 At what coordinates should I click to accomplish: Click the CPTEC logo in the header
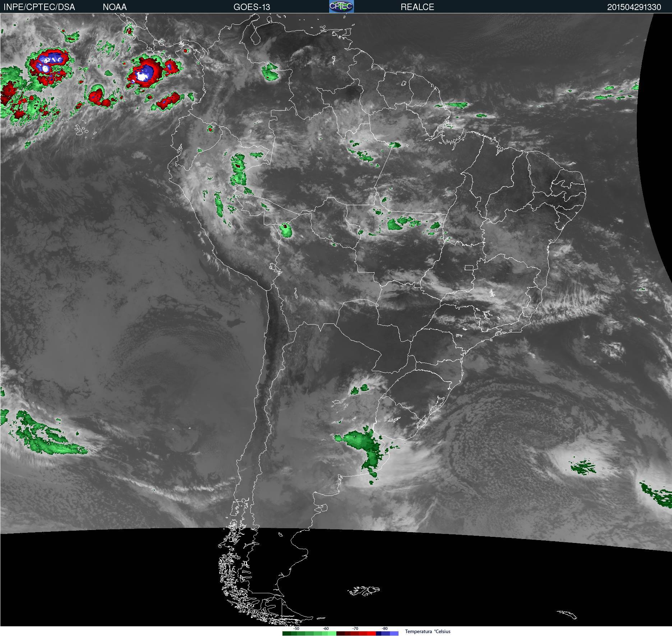(341, 6)
